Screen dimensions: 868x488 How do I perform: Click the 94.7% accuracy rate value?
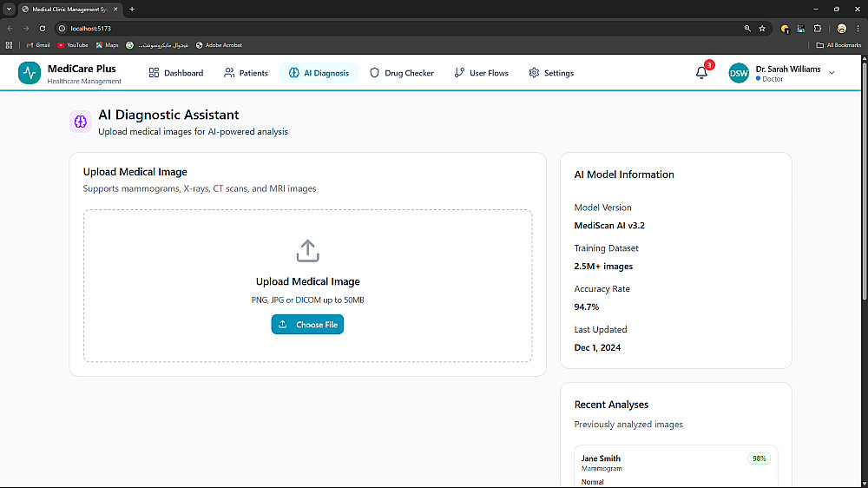point(586,307)
